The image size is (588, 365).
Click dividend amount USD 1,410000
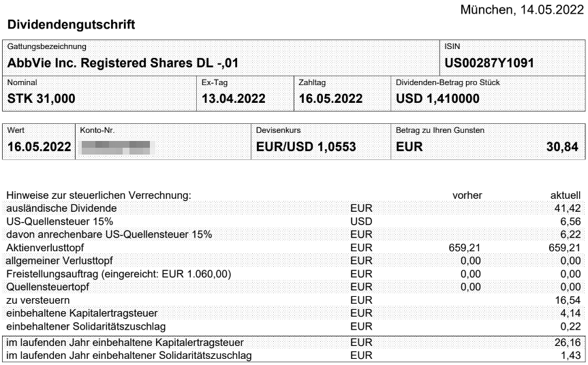pos(437,98)
